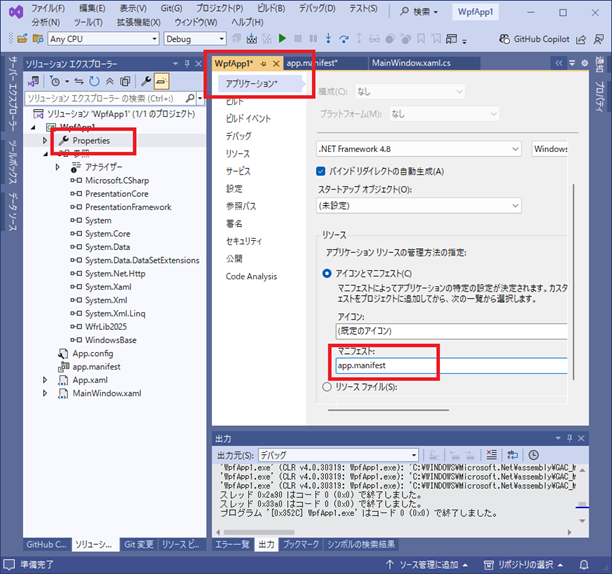Click the highlighted preview selected items icon

162,81
